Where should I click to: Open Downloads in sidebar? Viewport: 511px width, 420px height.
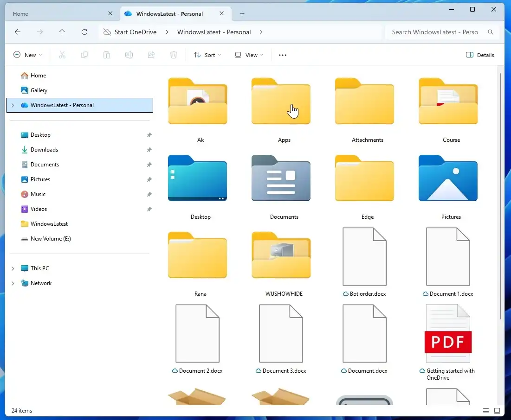[79, 150]
